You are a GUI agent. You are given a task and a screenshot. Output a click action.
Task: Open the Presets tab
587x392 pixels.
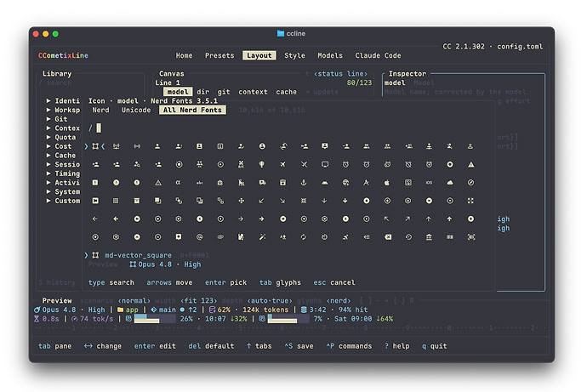tap(219, 55)
